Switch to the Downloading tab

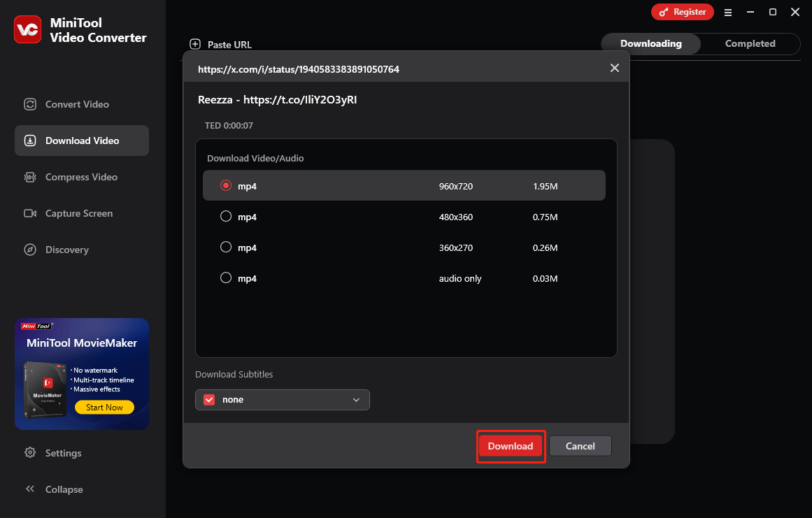[x=651, y=44]
